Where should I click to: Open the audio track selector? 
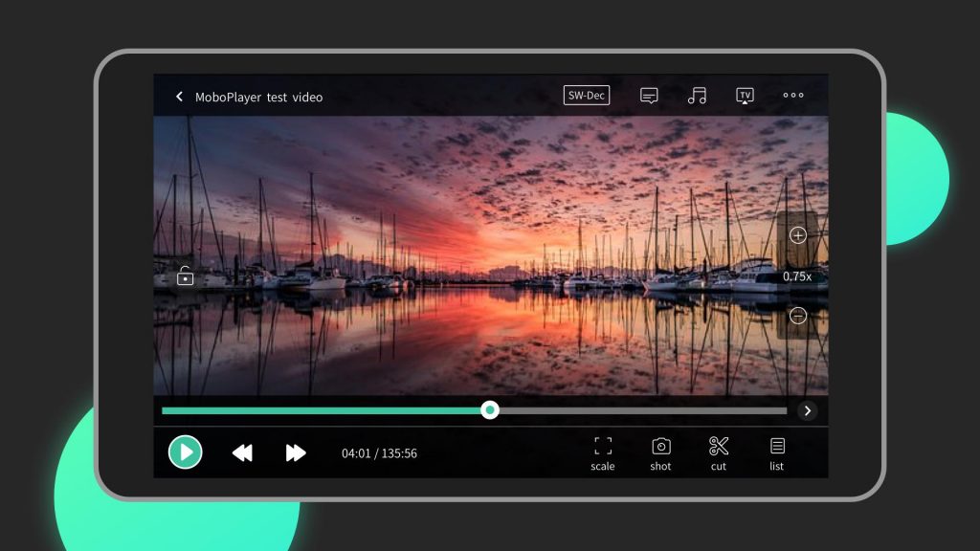pyautogui.click(x=697, y=95)
